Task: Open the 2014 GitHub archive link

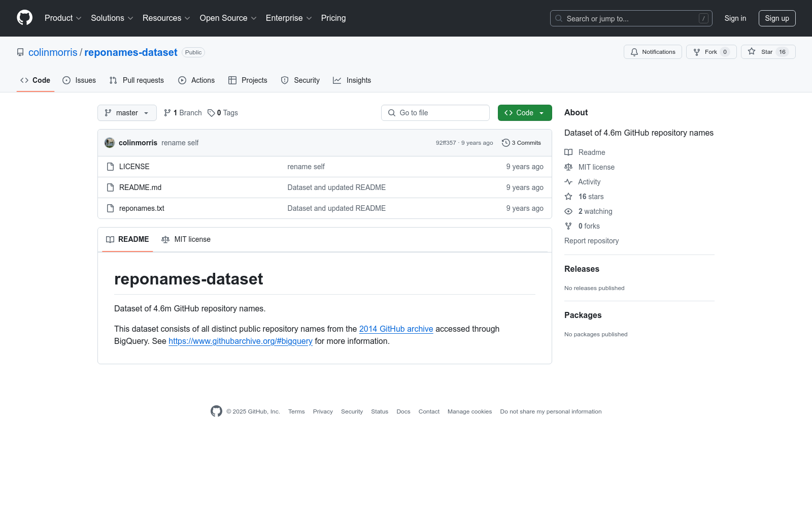Action: click(396, 329)
